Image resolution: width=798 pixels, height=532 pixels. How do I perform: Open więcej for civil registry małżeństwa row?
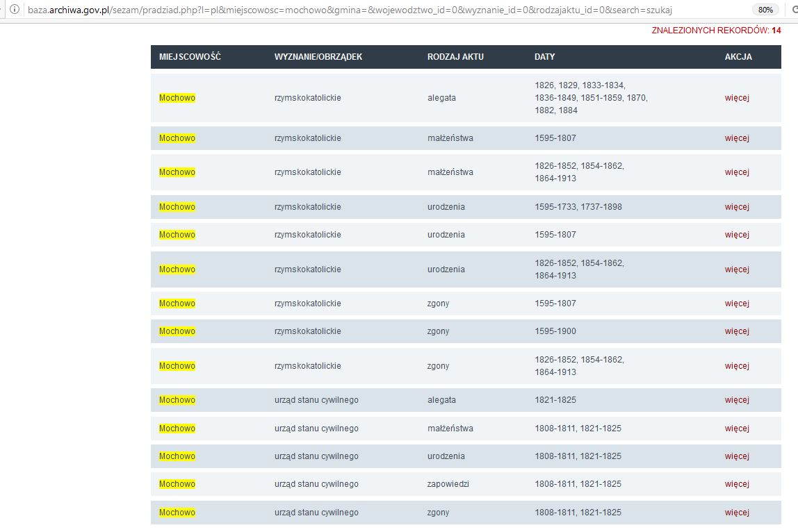[736, 429]
